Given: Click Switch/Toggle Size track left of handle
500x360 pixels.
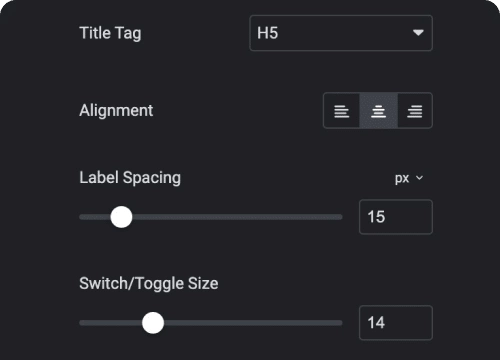Looking at the screenshot, I should click(x=111, y=323).
